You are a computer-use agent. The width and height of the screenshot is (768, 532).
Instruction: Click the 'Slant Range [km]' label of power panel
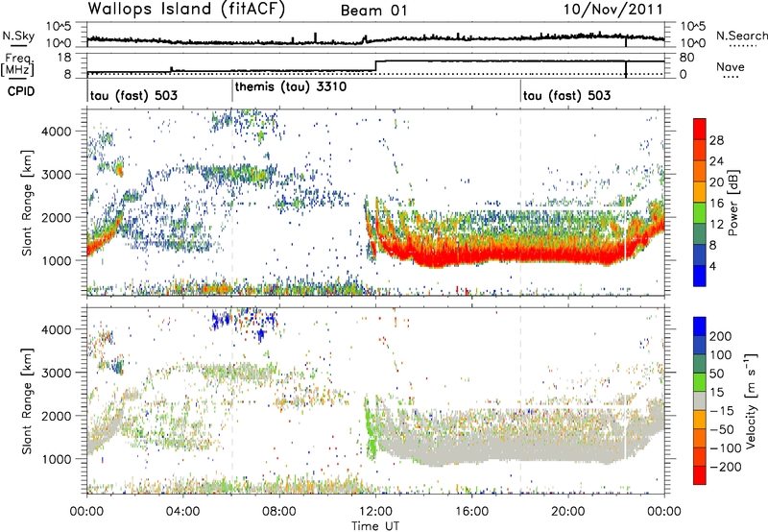click(27, 203)
